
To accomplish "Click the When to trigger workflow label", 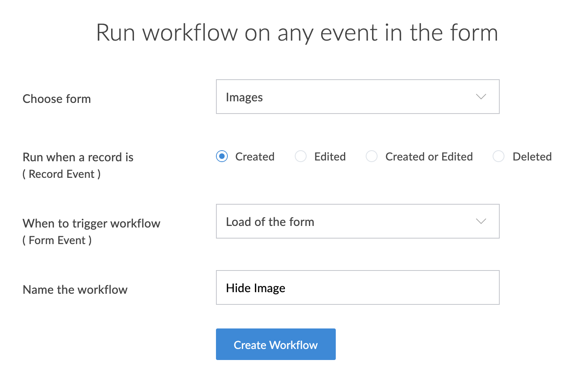I will tap(91, 224).
